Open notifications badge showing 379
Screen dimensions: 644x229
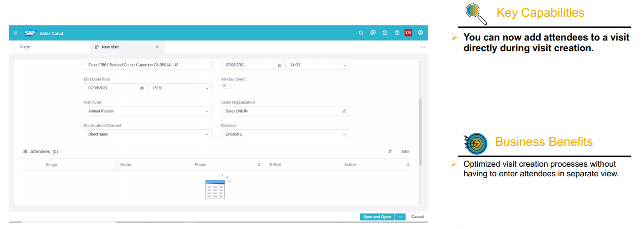408,33
